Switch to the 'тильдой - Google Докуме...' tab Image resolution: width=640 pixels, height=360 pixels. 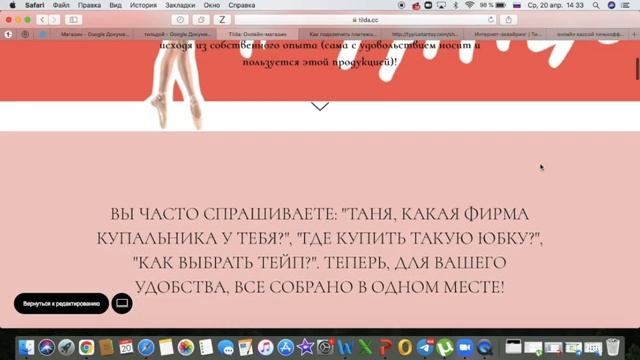[177, 35]
